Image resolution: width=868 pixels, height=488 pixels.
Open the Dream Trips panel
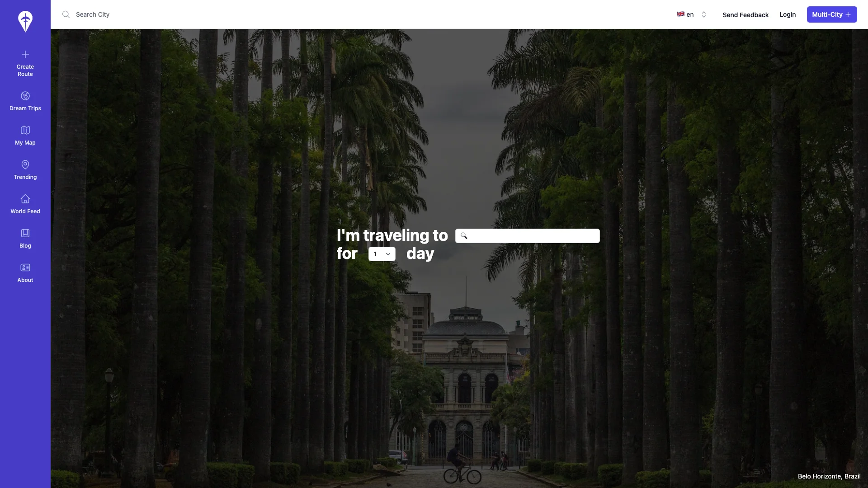[25, 101]
